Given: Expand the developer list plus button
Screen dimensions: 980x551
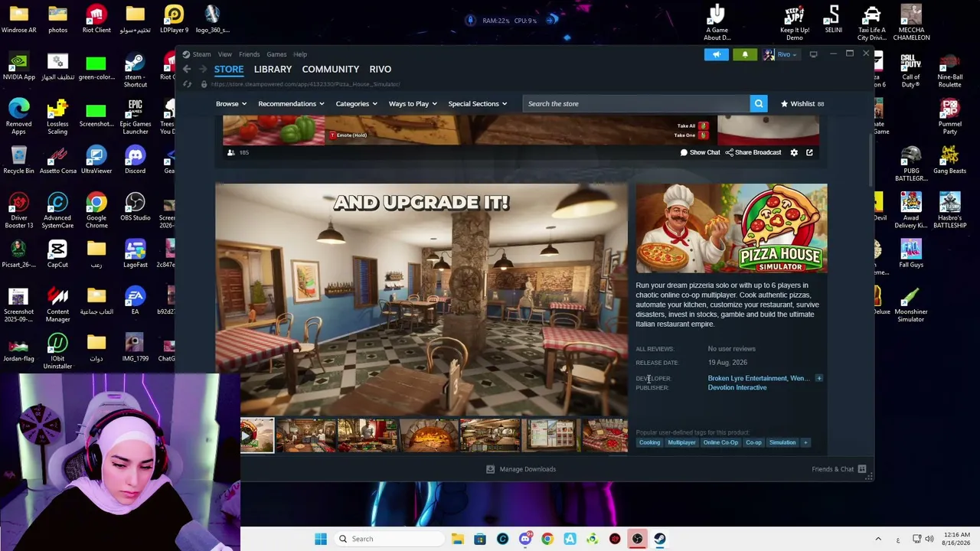Looking at the screenshot, I should [818, 378].
